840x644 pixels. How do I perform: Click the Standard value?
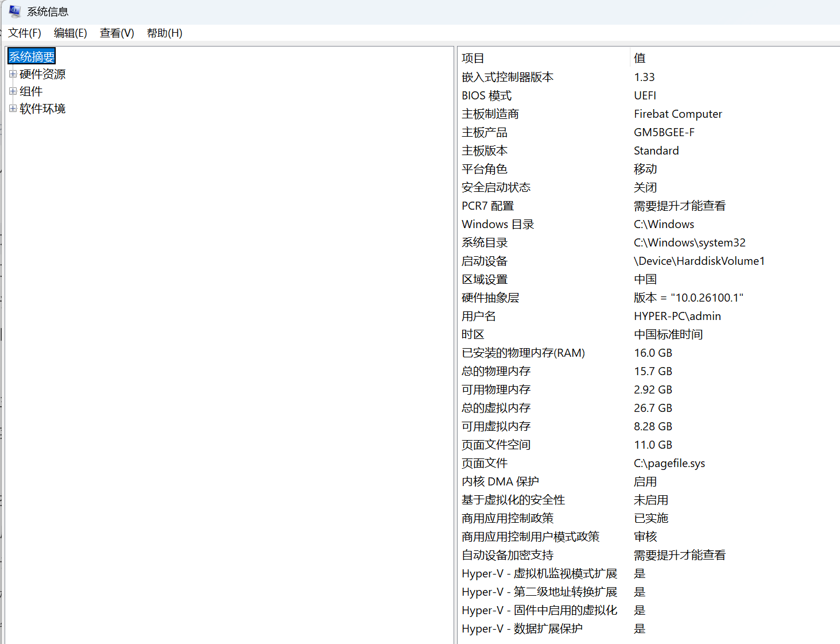656,151
